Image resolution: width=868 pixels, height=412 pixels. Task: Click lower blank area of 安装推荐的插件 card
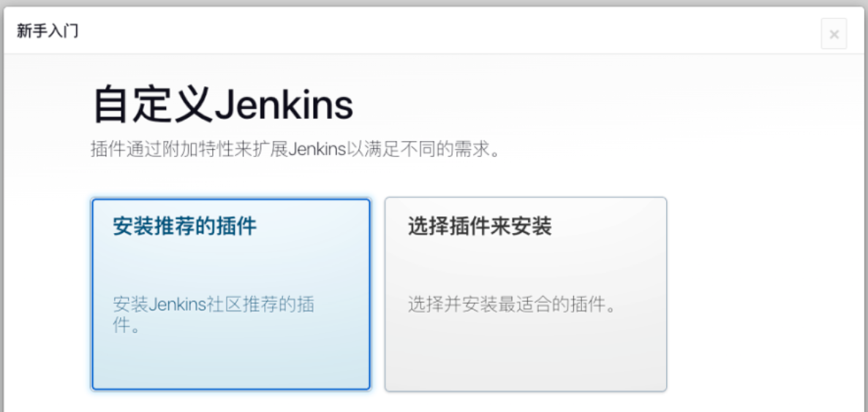[231, 364]
